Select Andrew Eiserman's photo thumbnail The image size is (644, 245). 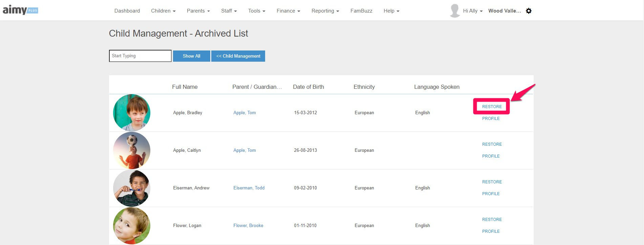pyautogui.click(x=132, y=188)
